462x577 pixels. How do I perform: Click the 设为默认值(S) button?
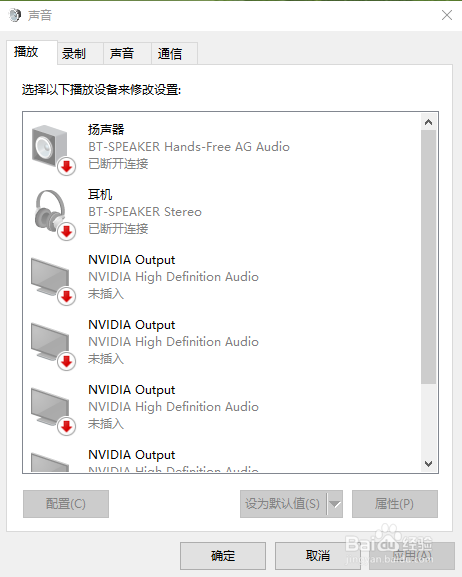[283, 504]
